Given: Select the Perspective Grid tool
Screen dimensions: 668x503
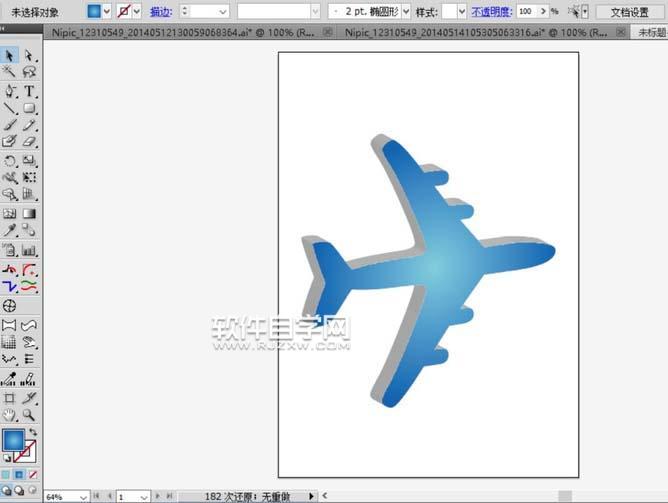Looking at the screenshot, I should click(x=29, y=194).
